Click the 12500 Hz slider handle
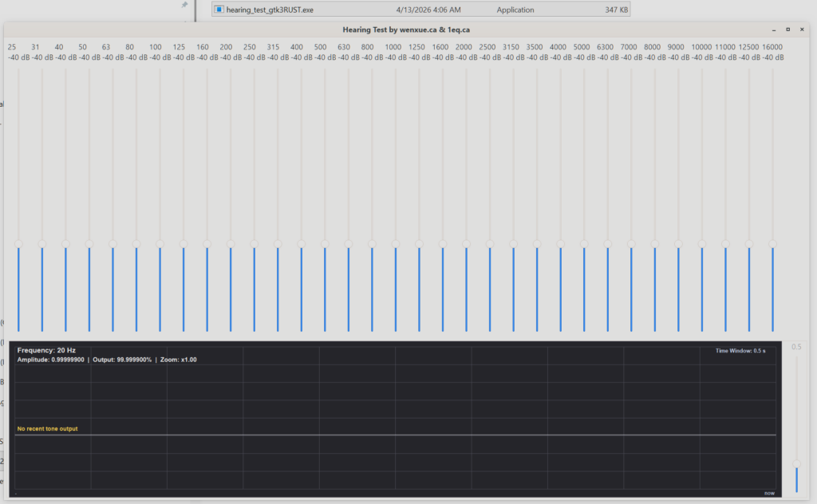This screenshot has height=504, width=817. coord(748,243)
